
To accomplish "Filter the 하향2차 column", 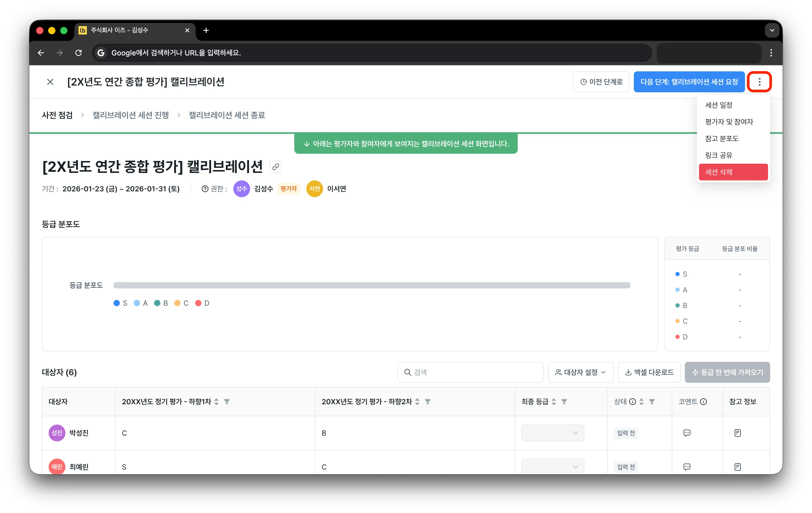I will 427,401.
